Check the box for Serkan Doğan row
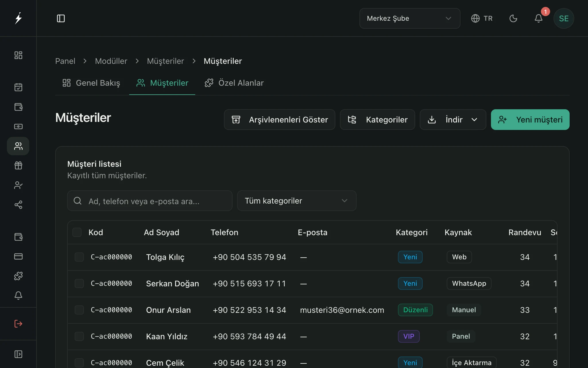The image size is (588, 368). pos(79,283)
